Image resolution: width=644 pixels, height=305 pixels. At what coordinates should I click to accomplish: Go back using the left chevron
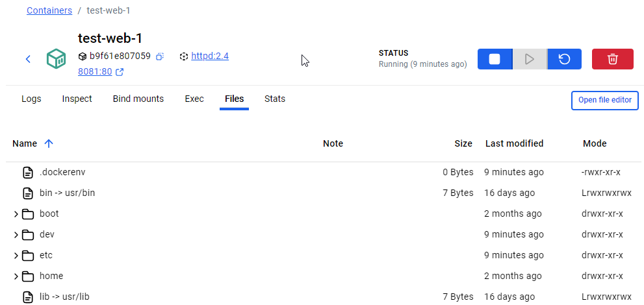coord(28,59)
